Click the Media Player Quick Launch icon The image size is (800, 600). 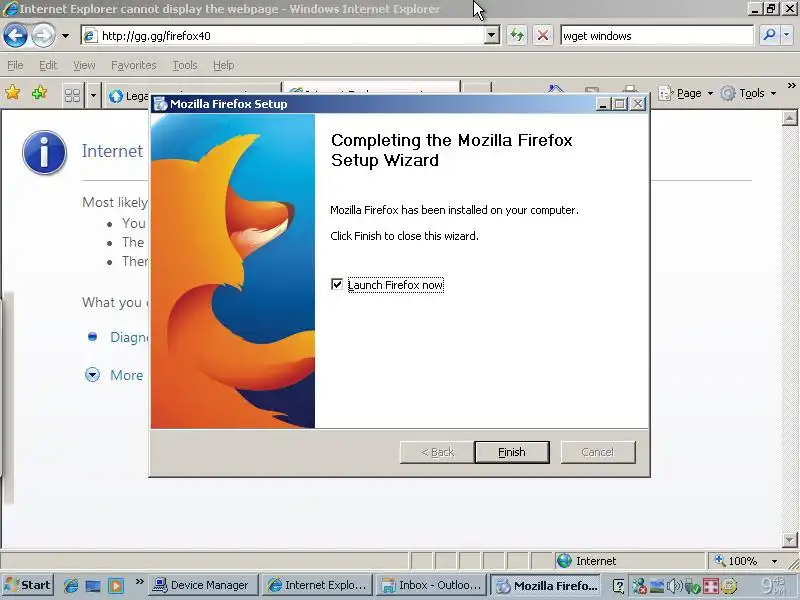click(x=116, y=586)
